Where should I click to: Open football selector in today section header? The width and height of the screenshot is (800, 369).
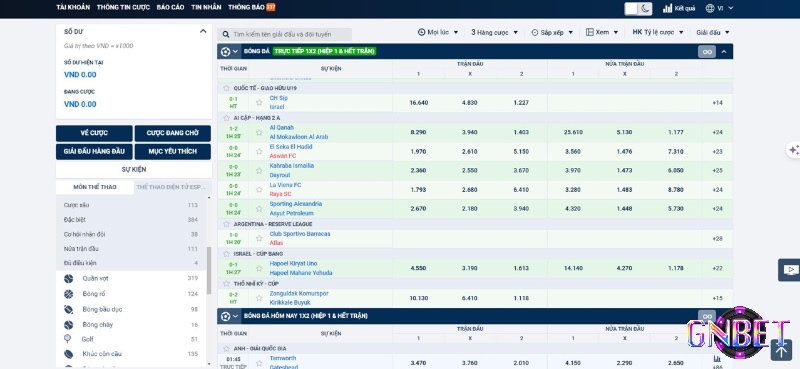tap(230, 316)
